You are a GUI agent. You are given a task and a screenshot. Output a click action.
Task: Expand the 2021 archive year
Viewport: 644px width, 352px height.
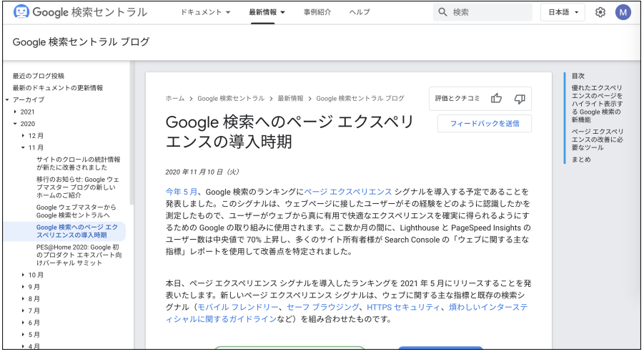point(15,112)
